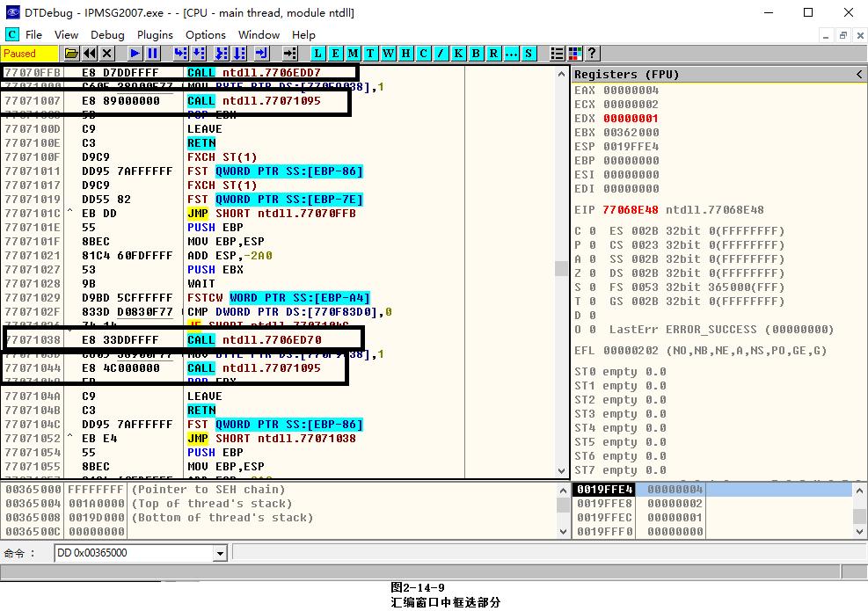Close the program with the X toolbar icon
The image size is (868, 611).
[107, 54]
